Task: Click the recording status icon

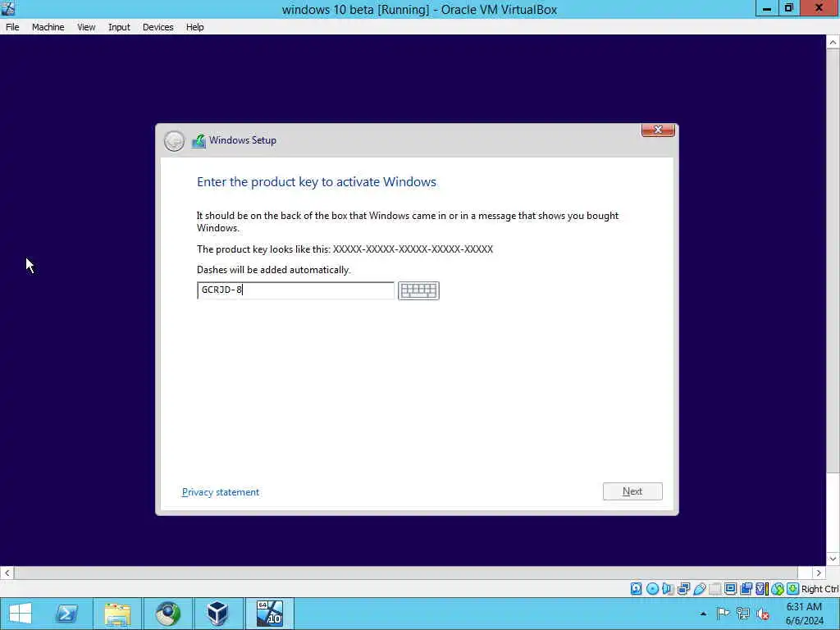Action: coord(746,589)
